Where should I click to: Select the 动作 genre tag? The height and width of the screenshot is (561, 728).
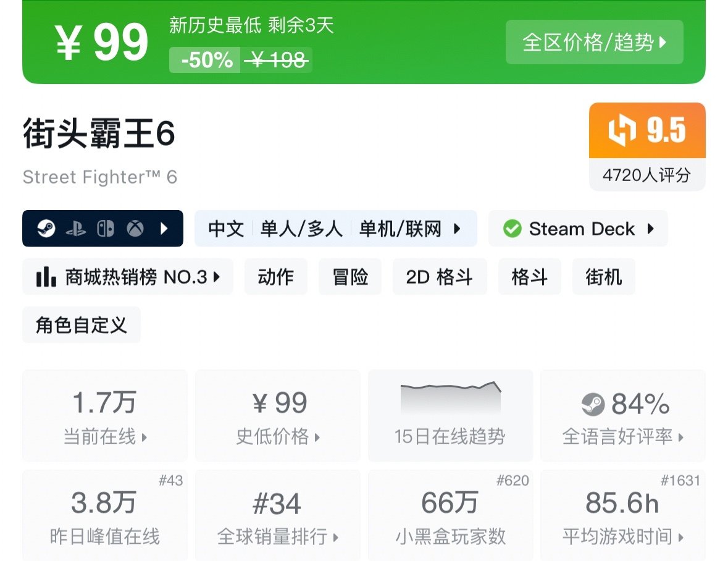tap(276, 277)
